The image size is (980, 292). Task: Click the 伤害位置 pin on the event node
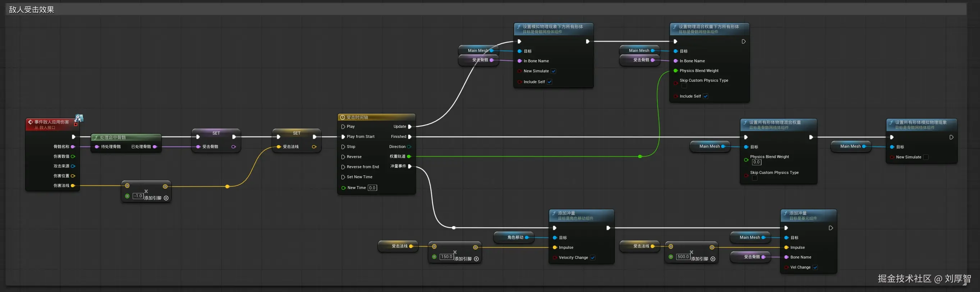click(x=73, y=176)
